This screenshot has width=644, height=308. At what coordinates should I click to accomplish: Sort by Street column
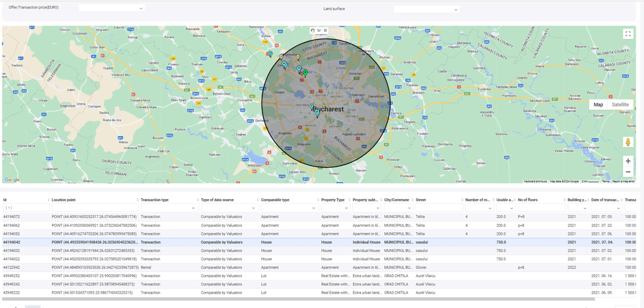[x=462, y=200]
